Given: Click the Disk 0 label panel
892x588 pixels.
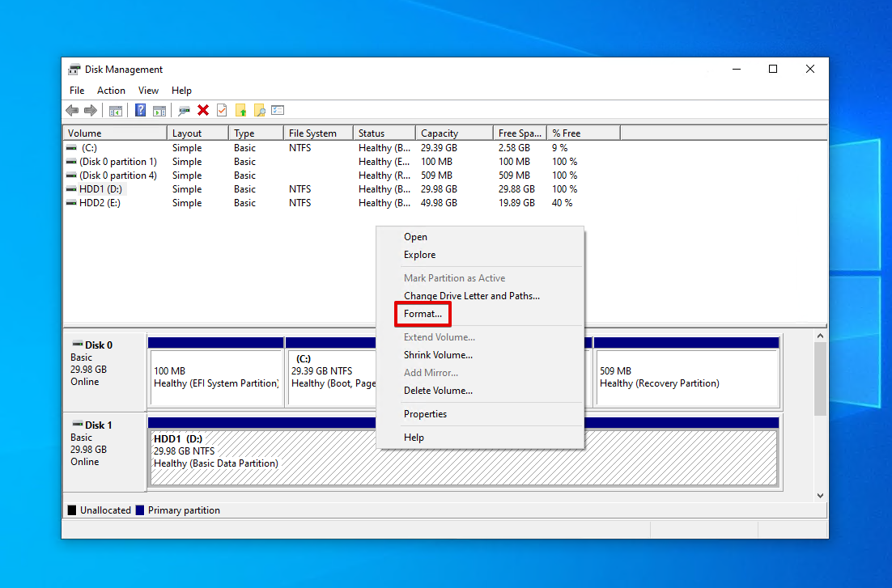Looking at the screenshot, I should point(104,372).
